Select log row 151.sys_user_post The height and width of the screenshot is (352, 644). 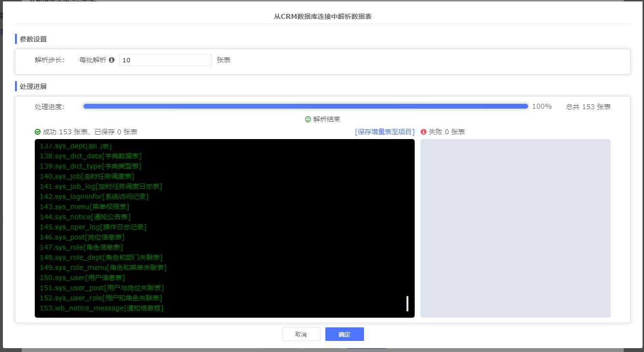102,288
